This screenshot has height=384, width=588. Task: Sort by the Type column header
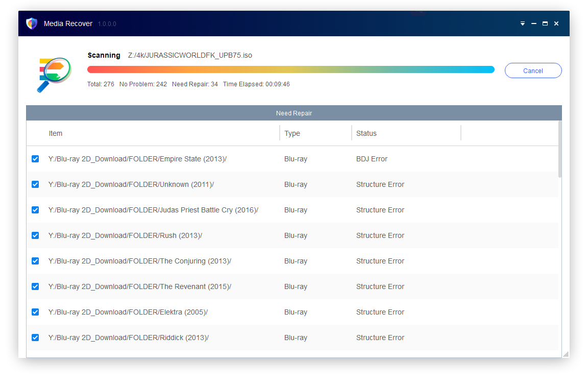[292, 133]
